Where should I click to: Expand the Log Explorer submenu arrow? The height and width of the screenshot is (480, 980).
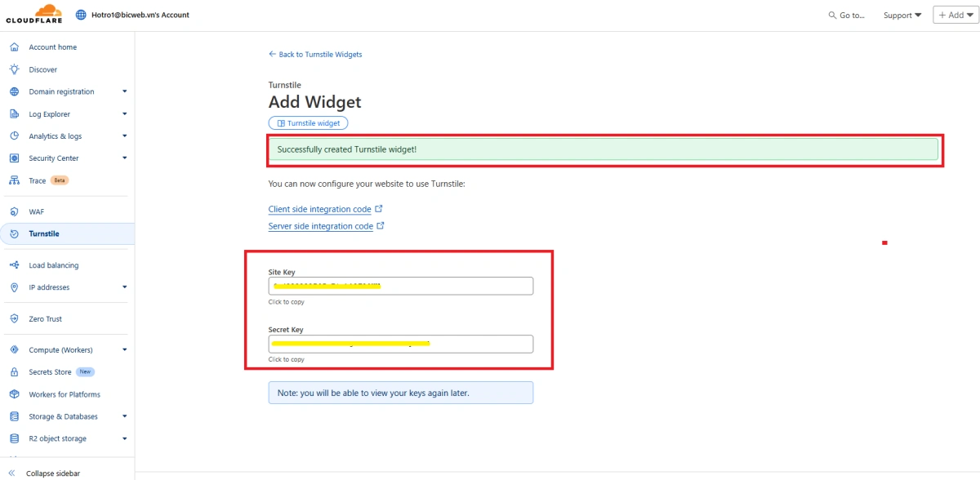click(125, 114)
